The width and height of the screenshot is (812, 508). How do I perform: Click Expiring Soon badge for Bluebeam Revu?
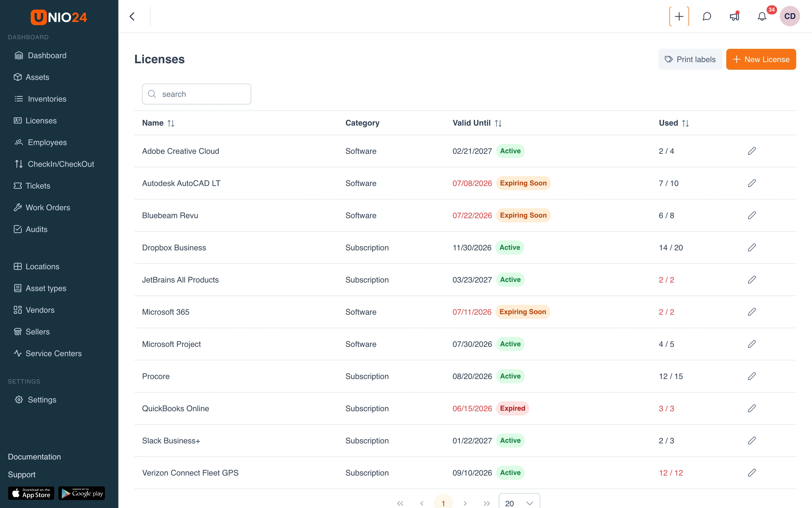click(x=523, y=215)
